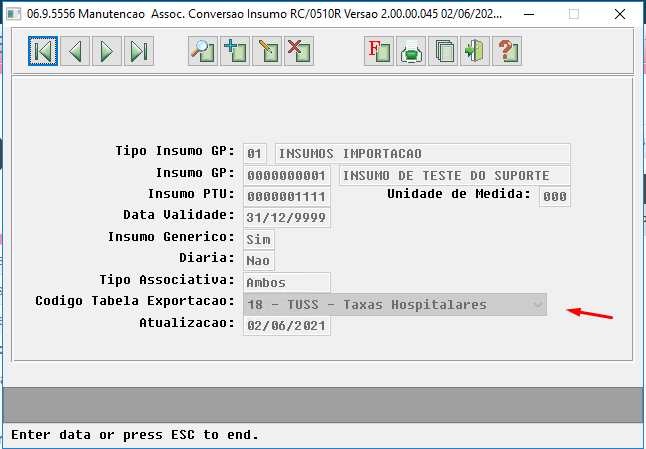The height and width of the screenshot is (449, 646).
Task: Click the INSUMO DE TESTE DO SUPORTE field
Action: click(455, 176)
